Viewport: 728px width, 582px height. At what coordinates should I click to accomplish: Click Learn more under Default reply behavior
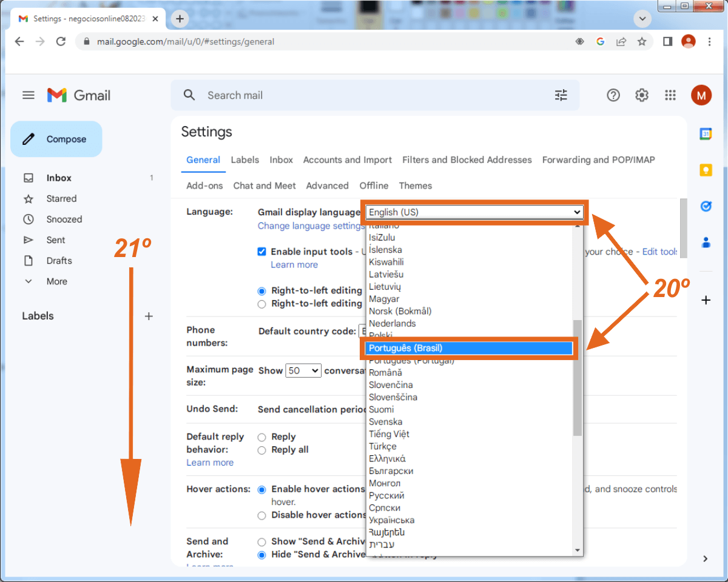[x=210, y=463]
